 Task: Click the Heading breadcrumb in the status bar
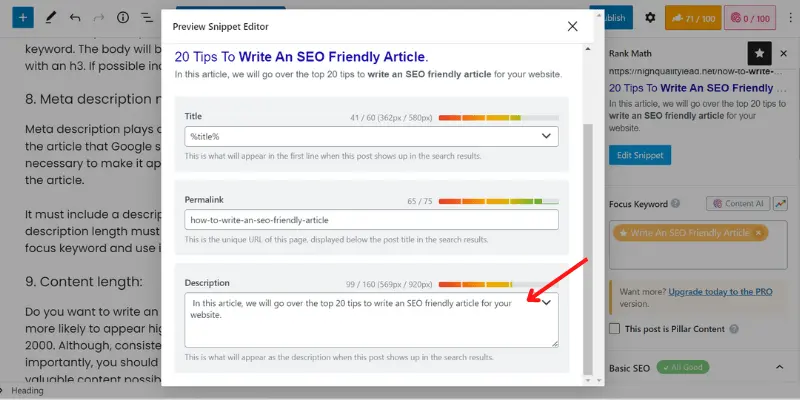pos(27,391)
